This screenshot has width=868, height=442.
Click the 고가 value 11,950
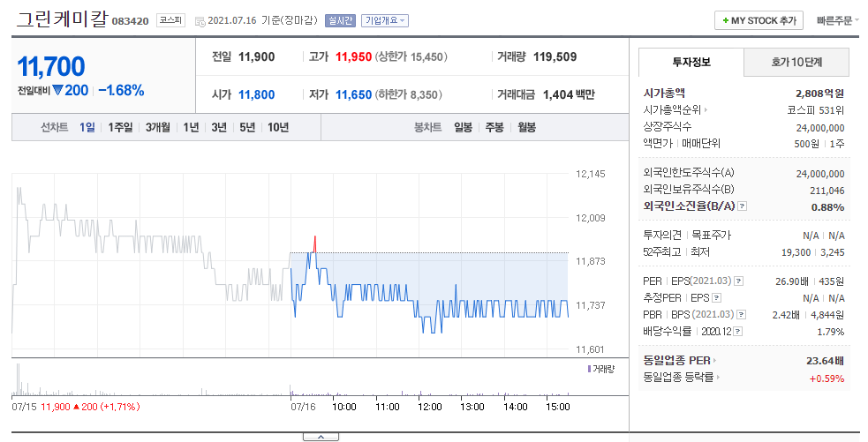click(353, 57)
